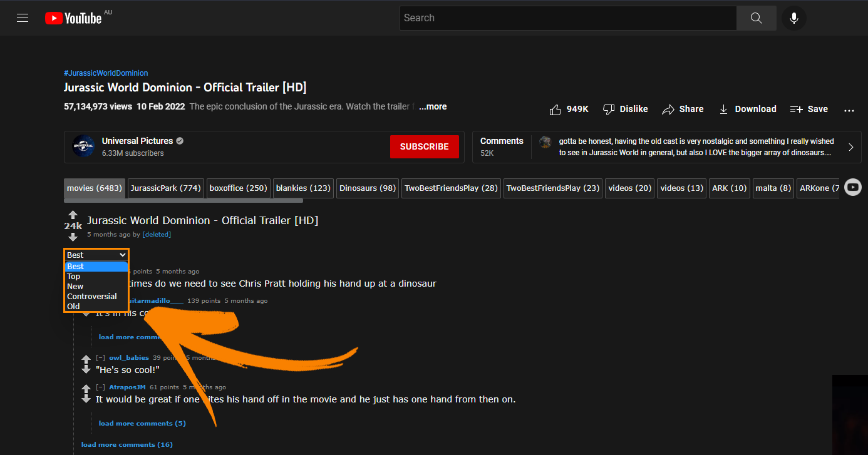Image resolution: width=868 pixels, height=455 pixels.
Task: Select the Dinosaurs (98) tab
Action: coord(368,188)
